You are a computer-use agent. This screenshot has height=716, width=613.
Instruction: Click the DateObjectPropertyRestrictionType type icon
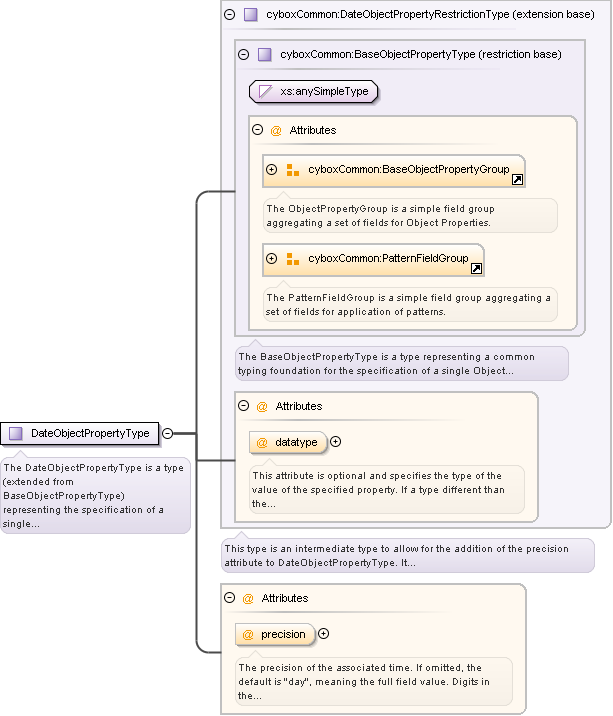click(251, 14)
